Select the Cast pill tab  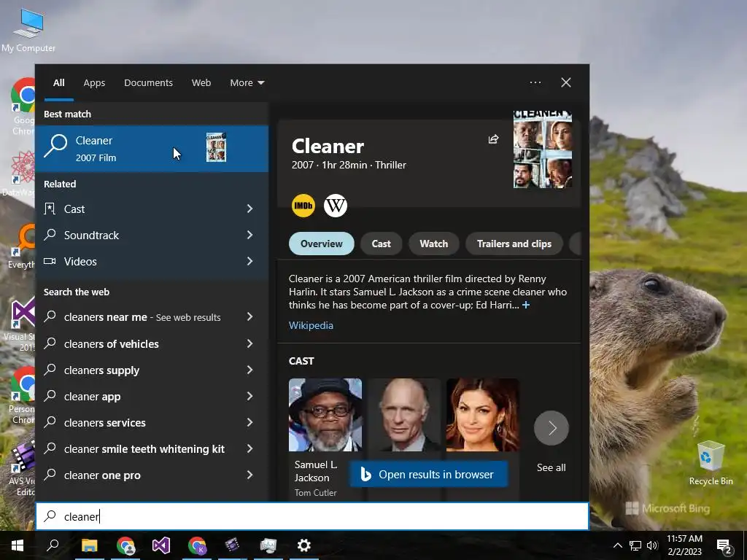coord(381,244)
